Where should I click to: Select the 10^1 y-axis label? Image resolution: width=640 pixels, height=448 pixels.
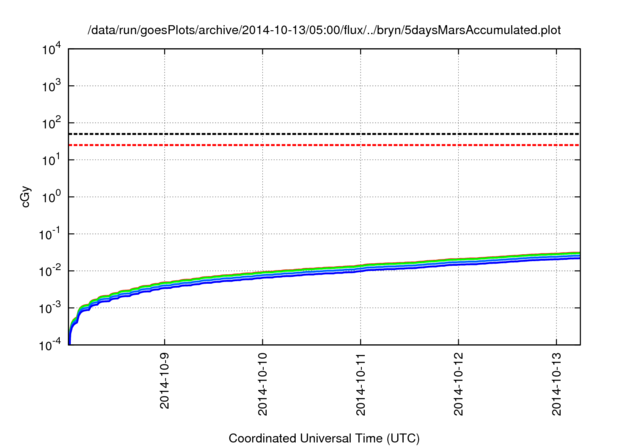51,161
